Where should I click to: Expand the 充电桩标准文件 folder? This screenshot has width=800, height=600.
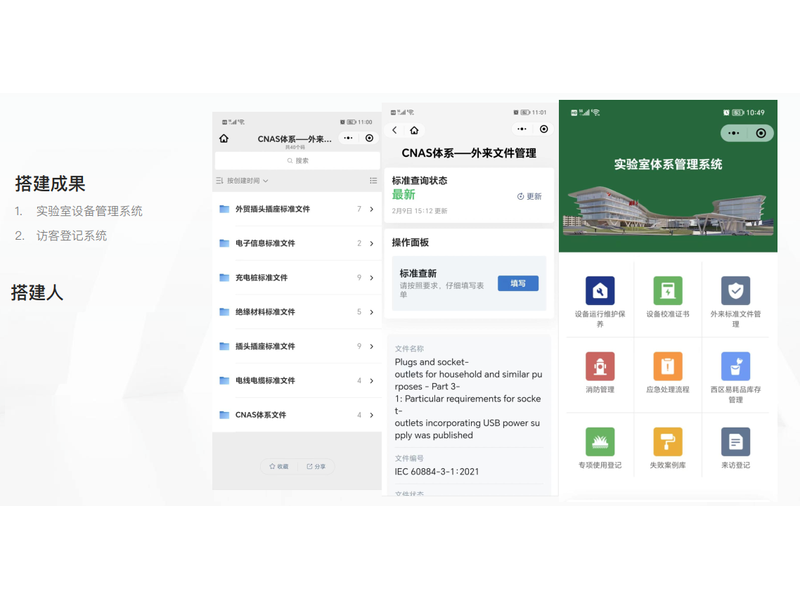296,278
